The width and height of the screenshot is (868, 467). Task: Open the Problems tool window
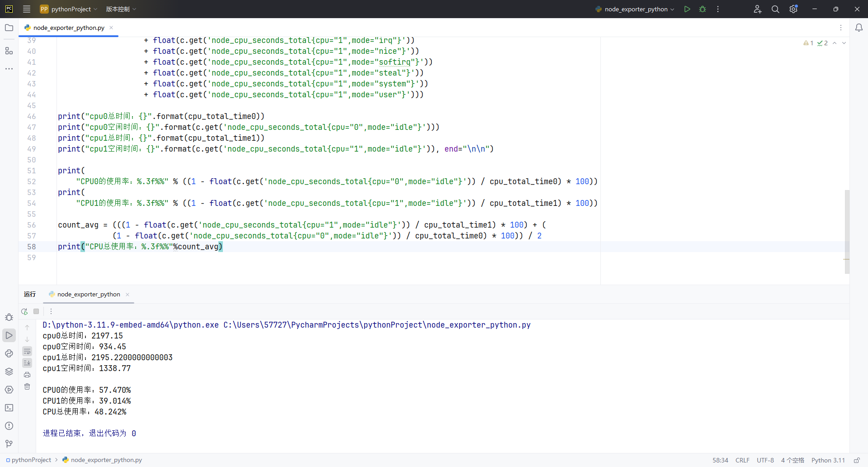tap(9, 426)
